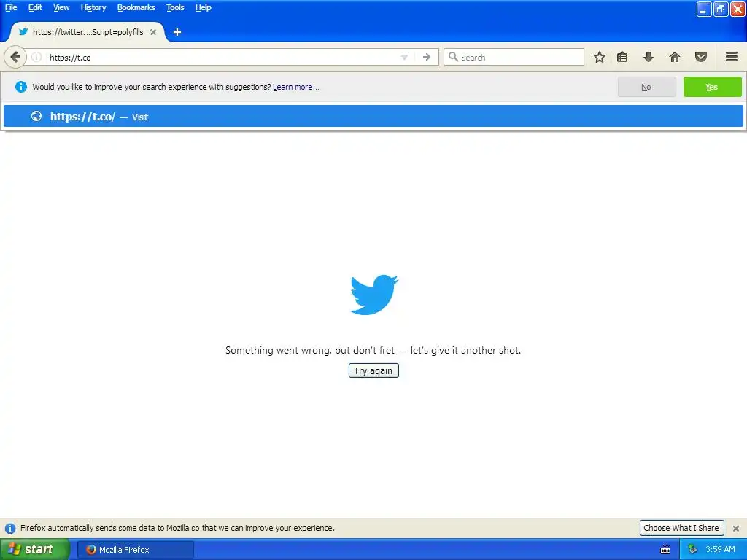Dismiss the Firefox data notification bar
The height and width of the screenshot is (560, 747).
(x=735, y=528)
